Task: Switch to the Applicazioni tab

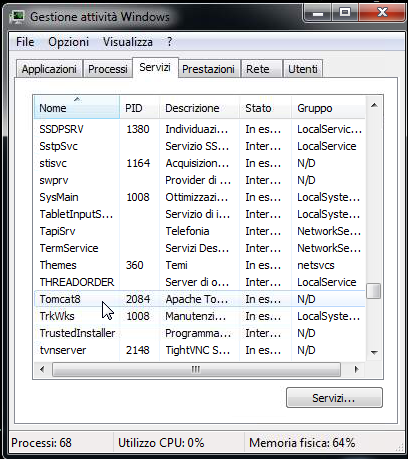Action: (x=49, y=69)
